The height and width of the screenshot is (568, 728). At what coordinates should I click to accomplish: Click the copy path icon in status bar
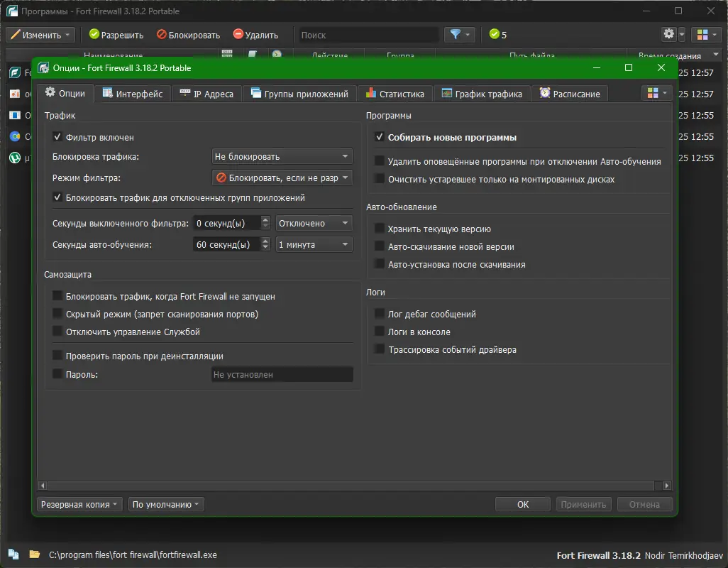click(13, 554)
